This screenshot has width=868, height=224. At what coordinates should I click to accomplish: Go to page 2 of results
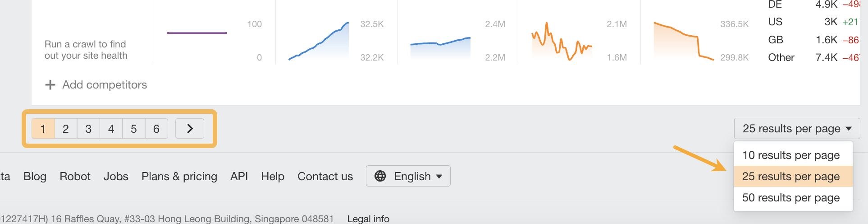pos(66,129)
